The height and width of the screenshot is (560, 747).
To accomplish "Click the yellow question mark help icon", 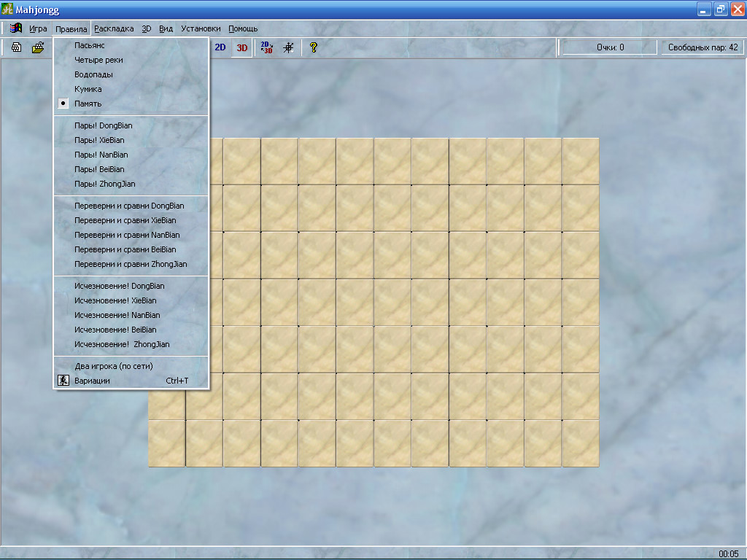I will [x=313, y=47].
